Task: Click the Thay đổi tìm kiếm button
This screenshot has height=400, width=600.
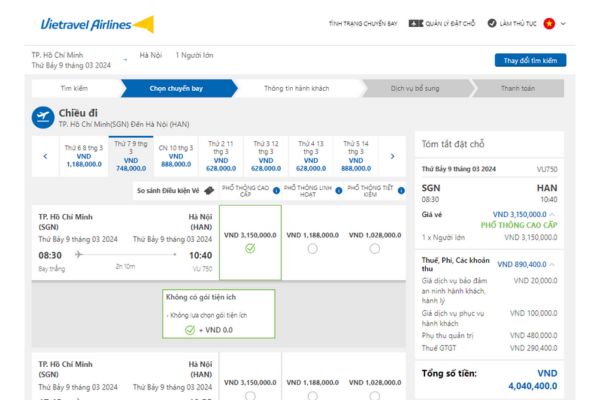Action: 529,60
